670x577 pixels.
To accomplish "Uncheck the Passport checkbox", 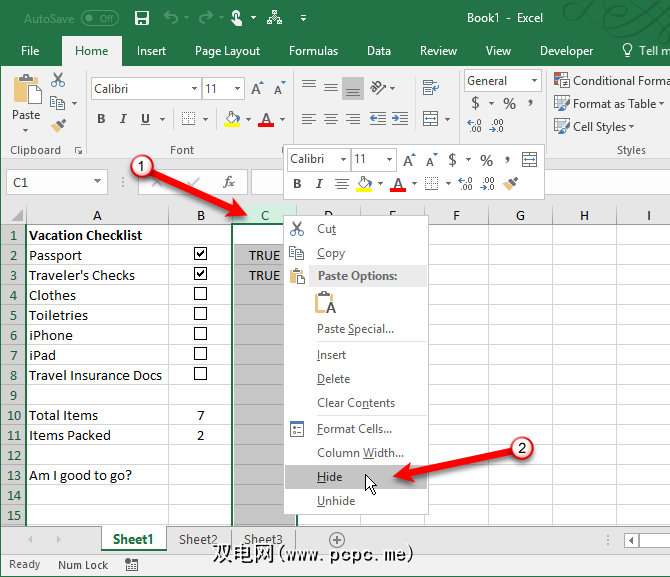I will [x=200, y=254].
